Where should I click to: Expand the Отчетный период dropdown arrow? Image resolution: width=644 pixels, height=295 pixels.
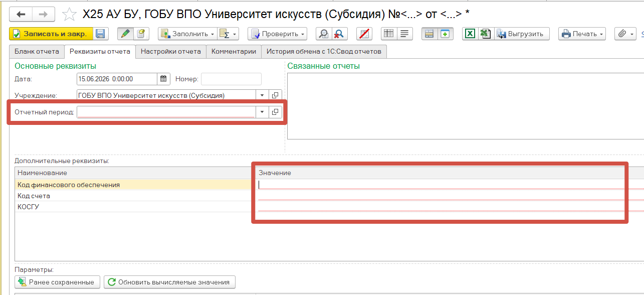click(x=262, y=112)
